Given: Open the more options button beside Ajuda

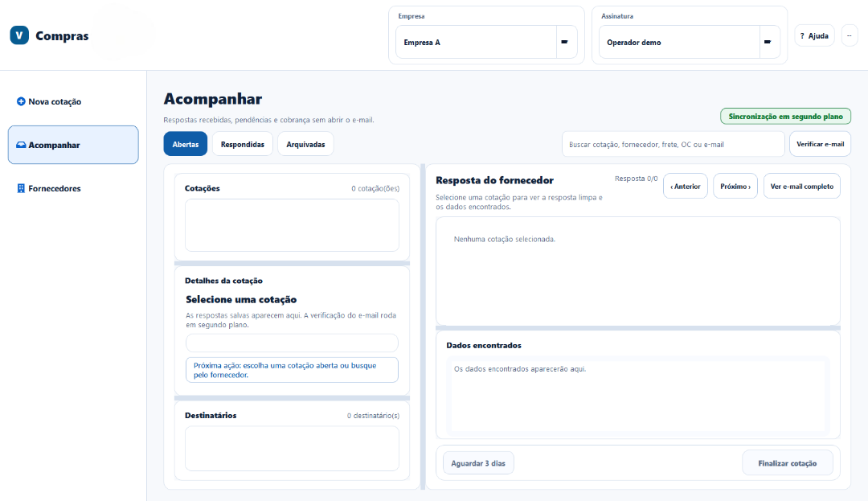Looking at the screenshot, I should click(x=850, y=36).
